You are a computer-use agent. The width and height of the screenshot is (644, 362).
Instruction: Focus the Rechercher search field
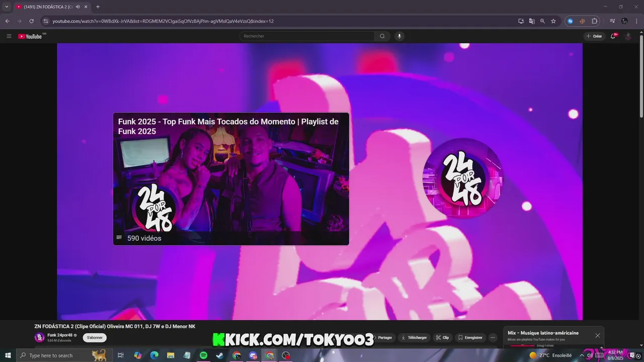pyautogui.click(x=307, y=36)
